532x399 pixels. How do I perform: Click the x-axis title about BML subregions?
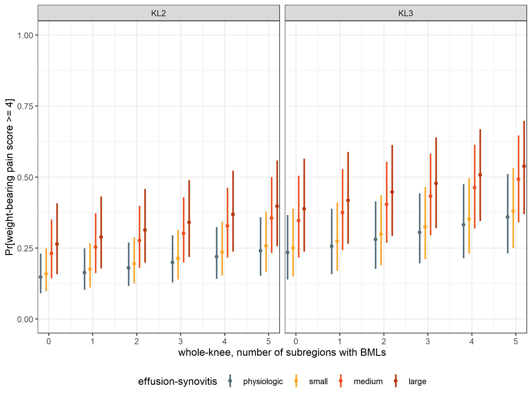[x=282, y=352]
